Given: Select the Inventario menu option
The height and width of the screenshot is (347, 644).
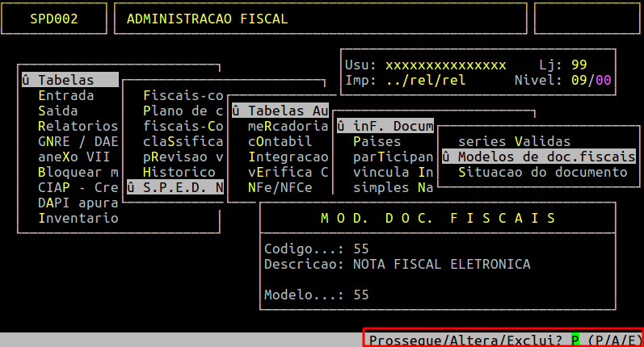Looking at the screenshot, I should click(x=78, y=218).
